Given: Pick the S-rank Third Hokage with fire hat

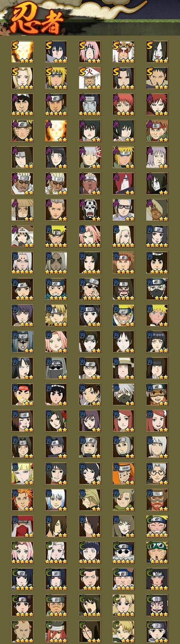Looking at the screenshot, I should point(90,78).
